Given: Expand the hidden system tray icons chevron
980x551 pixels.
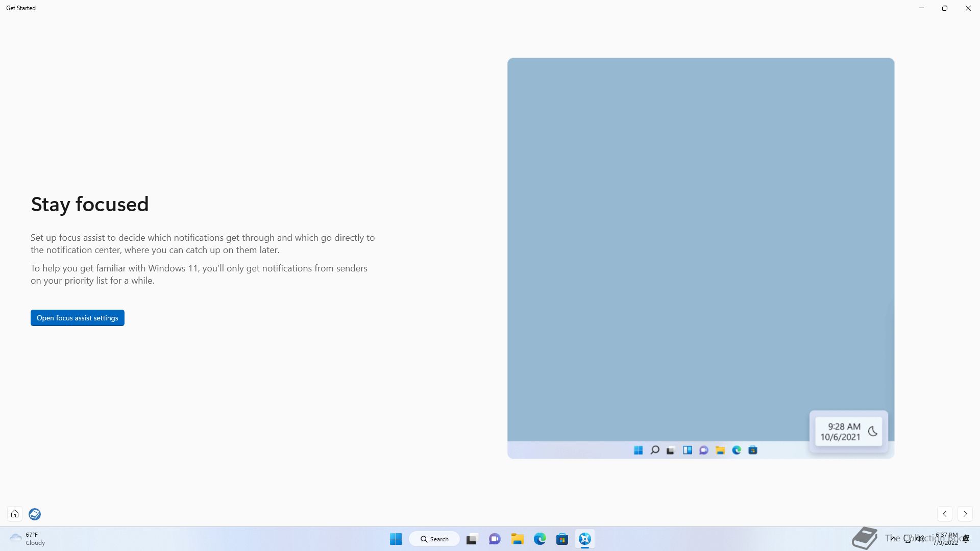Looking at the screenshot, I should pyautogui.click(x=894, y=538).
